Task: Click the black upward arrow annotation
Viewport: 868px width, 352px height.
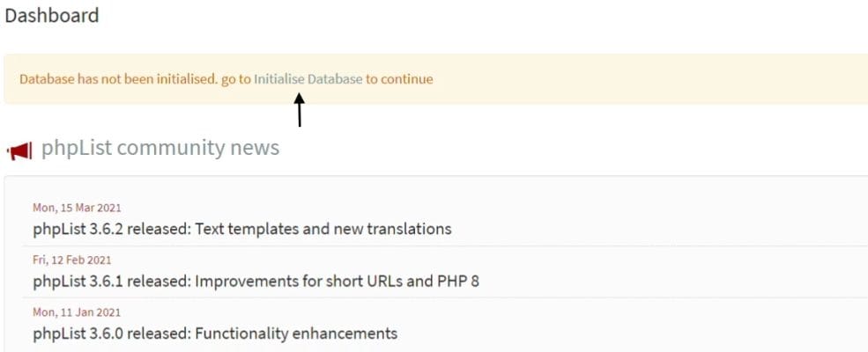Action: click(299, 109)
